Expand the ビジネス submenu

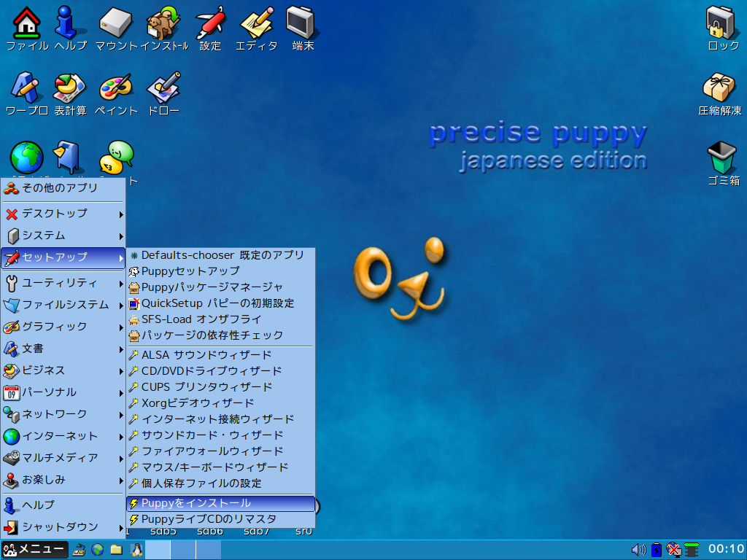[63, 371]
